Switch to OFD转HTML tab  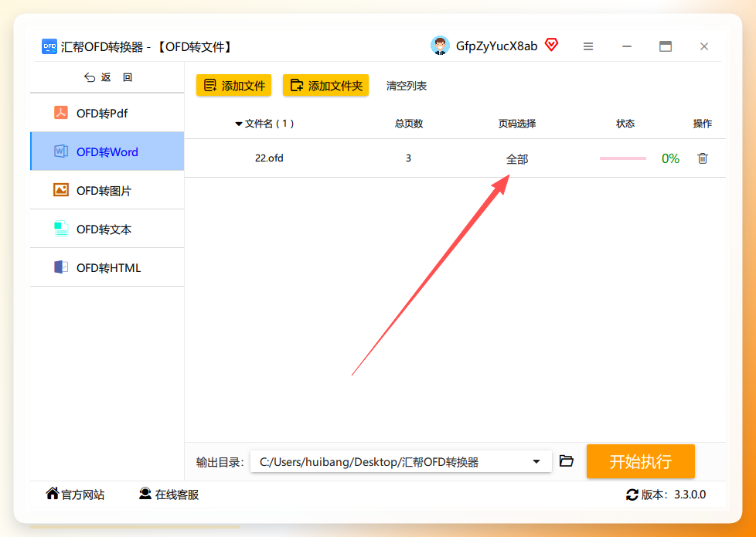(107, 267)
